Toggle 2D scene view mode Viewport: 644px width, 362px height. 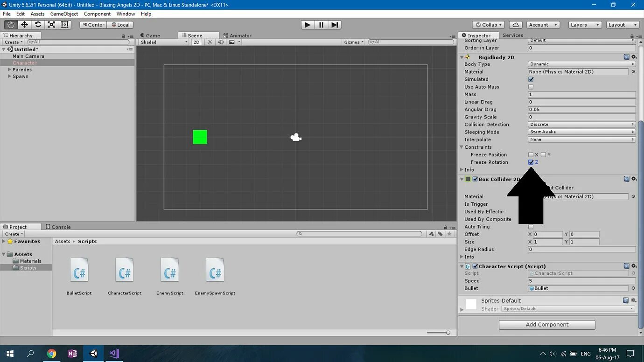(196, 42)
